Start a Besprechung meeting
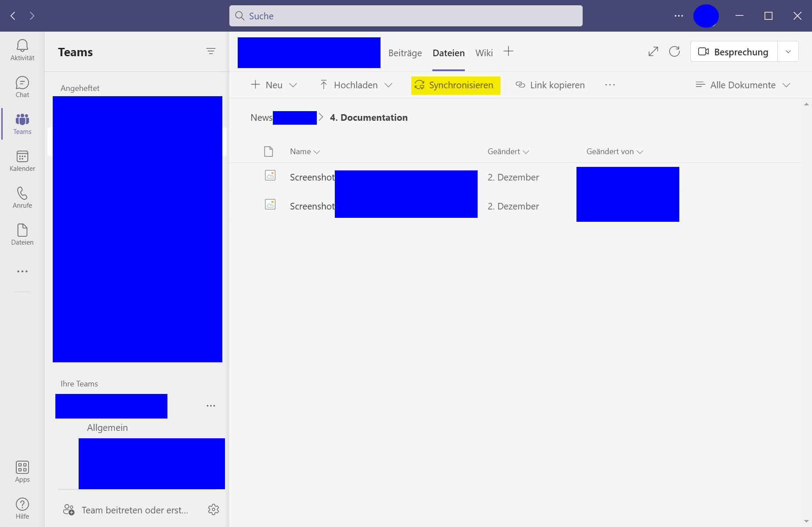 734,51
